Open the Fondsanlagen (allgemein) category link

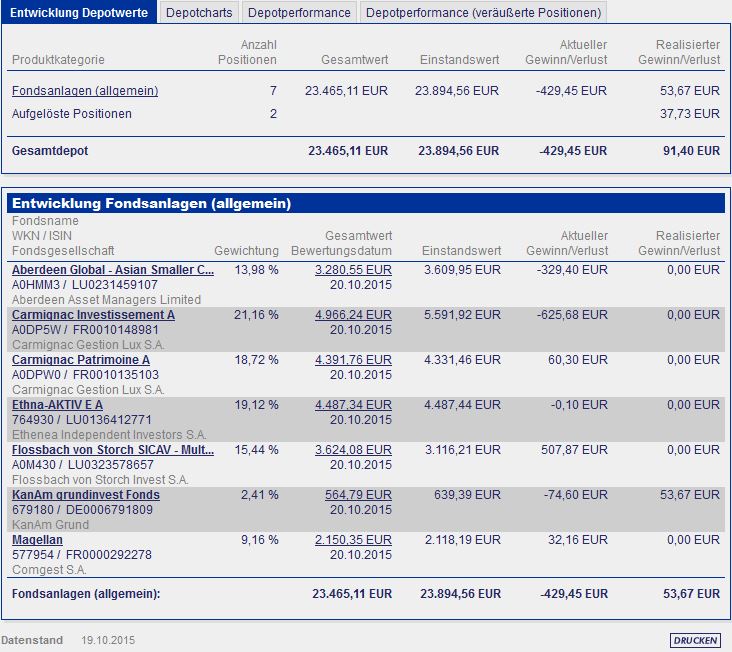85,91
